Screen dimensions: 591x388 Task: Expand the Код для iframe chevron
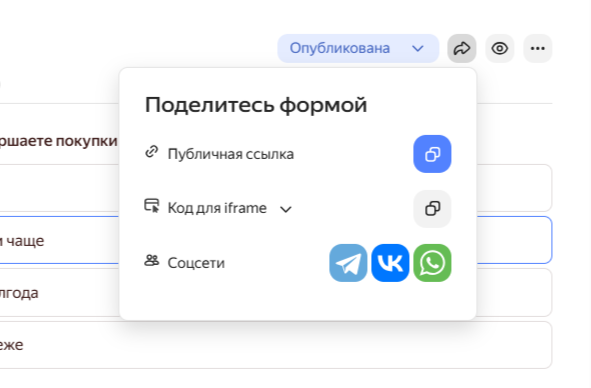[x=286, y=209]
